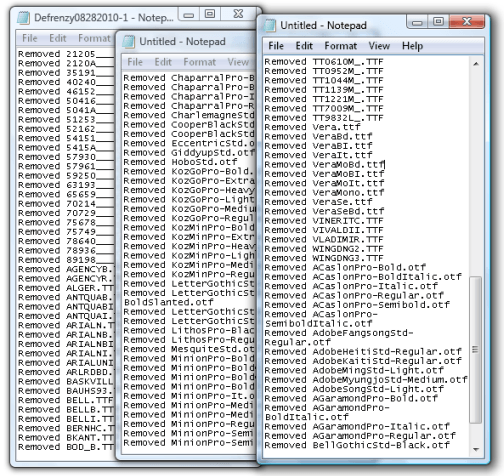This screenshot has width=504, height=476.
Task: Click the line 'Removed WINGDNG2.TTF'
Action: (324, 249)
